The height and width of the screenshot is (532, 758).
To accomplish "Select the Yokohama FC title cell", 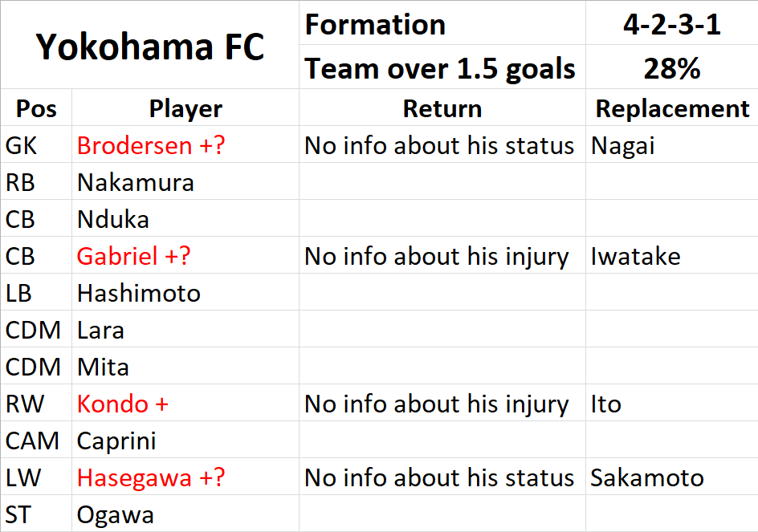I will coord(150,45).
